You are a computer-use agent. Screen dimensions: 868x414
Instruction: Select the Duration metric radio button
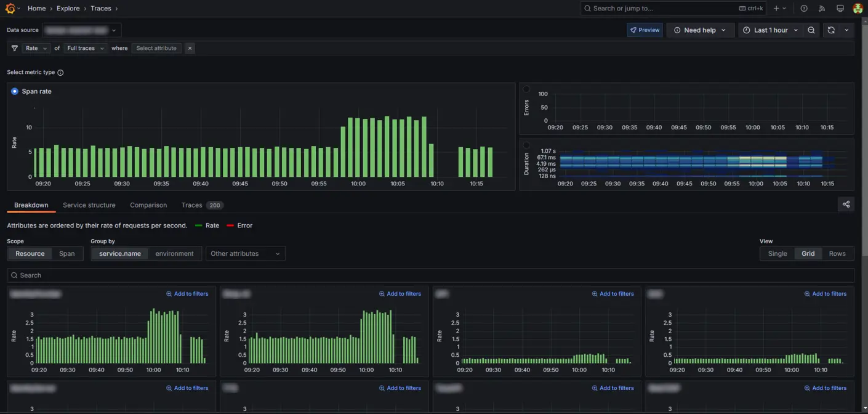click(526, 145)
